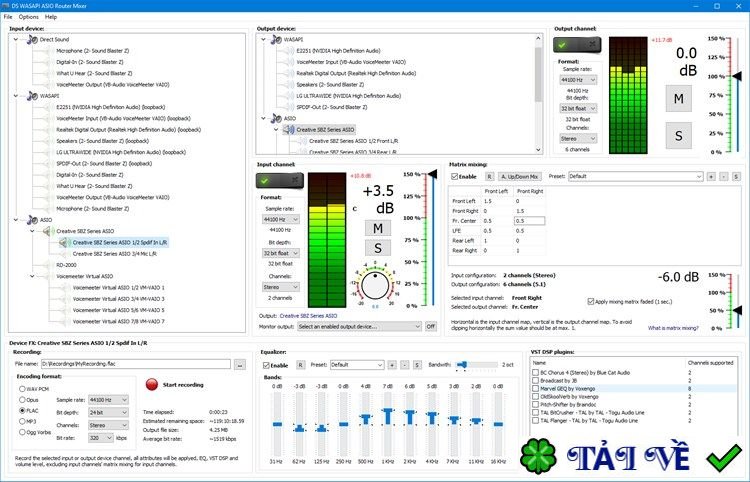This screenshot has width=750, height=482.
Task: Click the Creative SBZ Series ASIO output link
Action: pos(308,316)
